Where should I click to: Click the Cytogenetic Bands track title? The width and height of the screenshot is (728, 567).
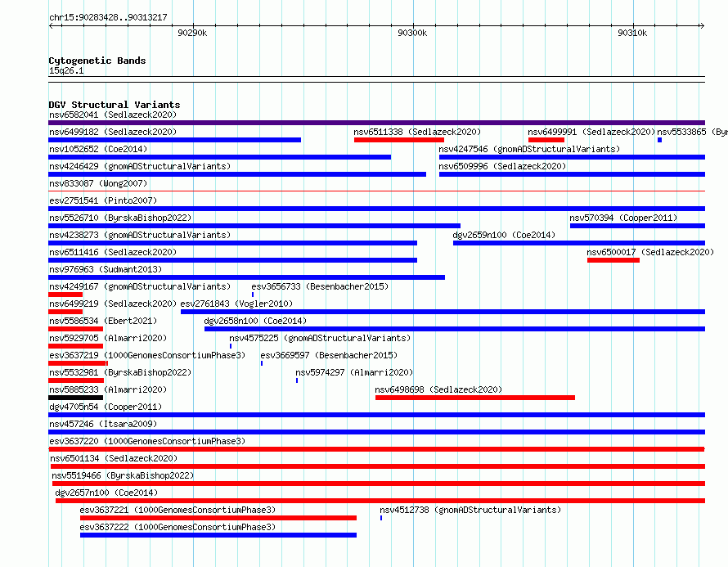[x=97, y=61]
